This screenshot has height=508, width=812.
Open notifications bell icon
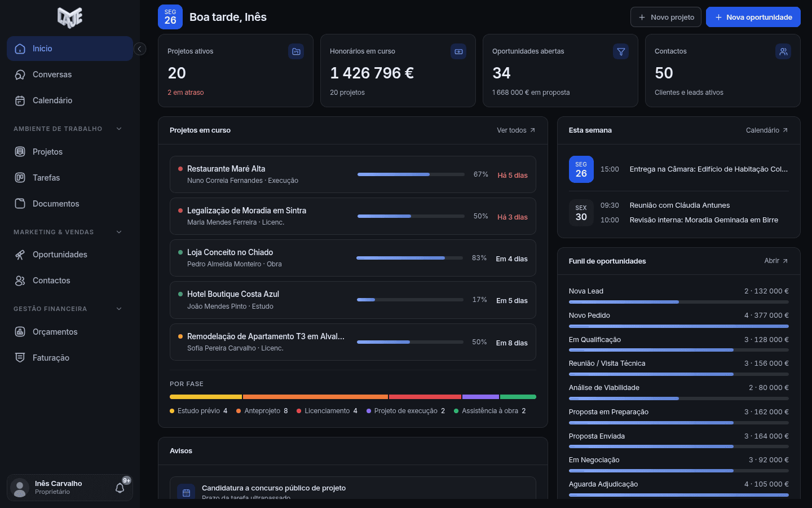pos(120,488)
